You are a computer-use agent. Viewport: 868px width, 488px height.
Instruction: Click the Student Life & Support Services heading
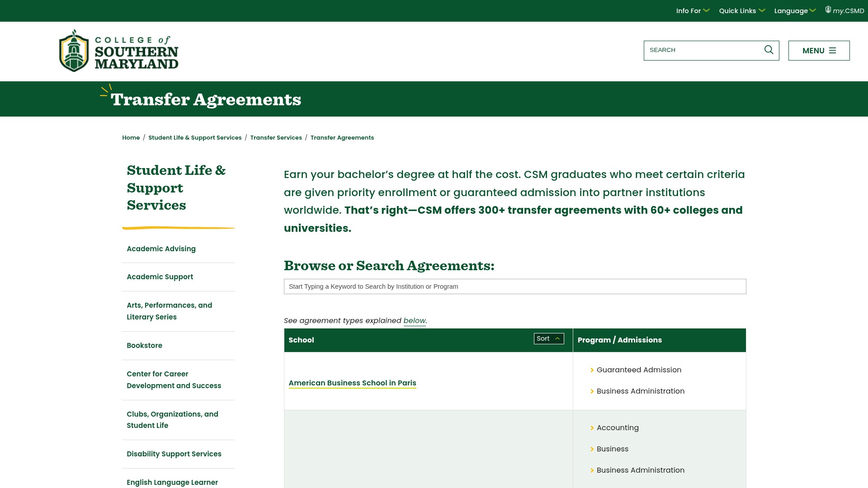(x=176, y=188)
